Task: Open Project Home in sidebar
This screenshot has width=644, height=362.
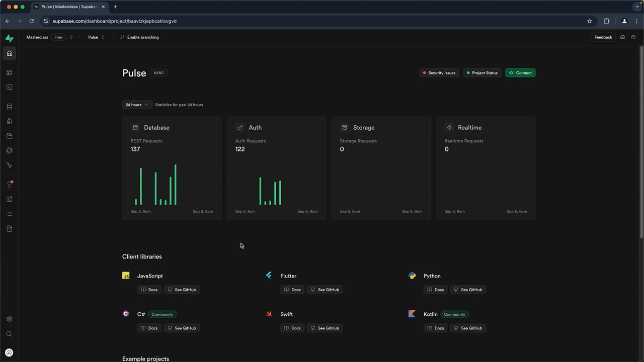Action: tap(9, 53)
